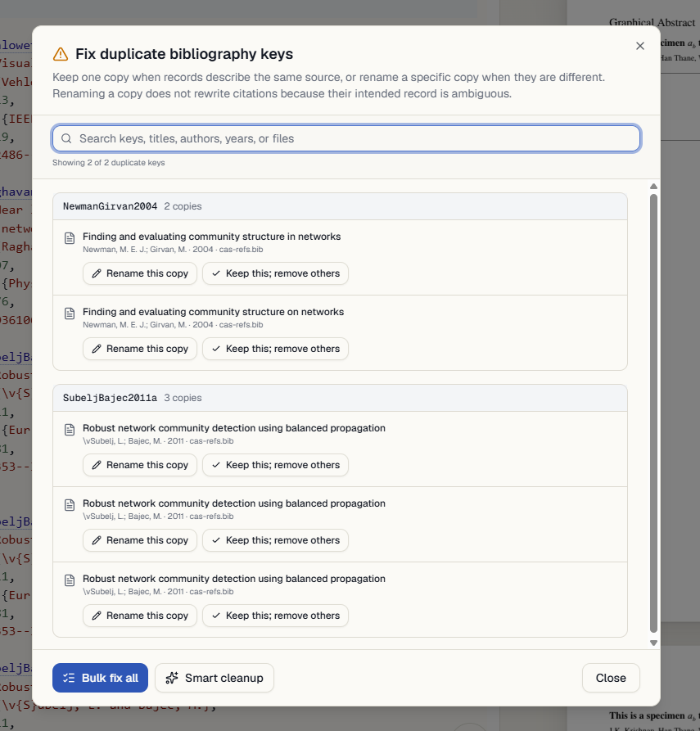700x731 pixels.
Task: Rename the 'structure on networks' copy
Action: click(x=140, y=349)
